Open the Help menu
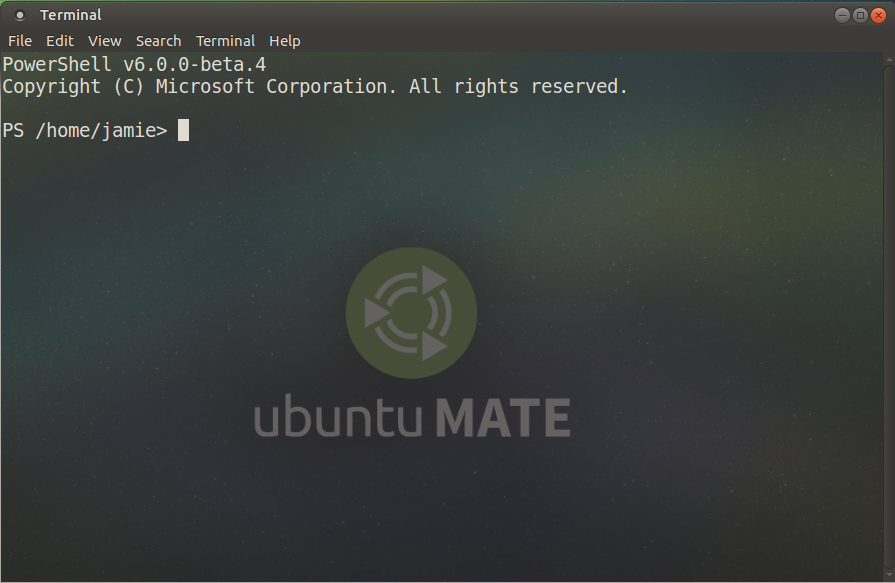 (x=284, y=41)
